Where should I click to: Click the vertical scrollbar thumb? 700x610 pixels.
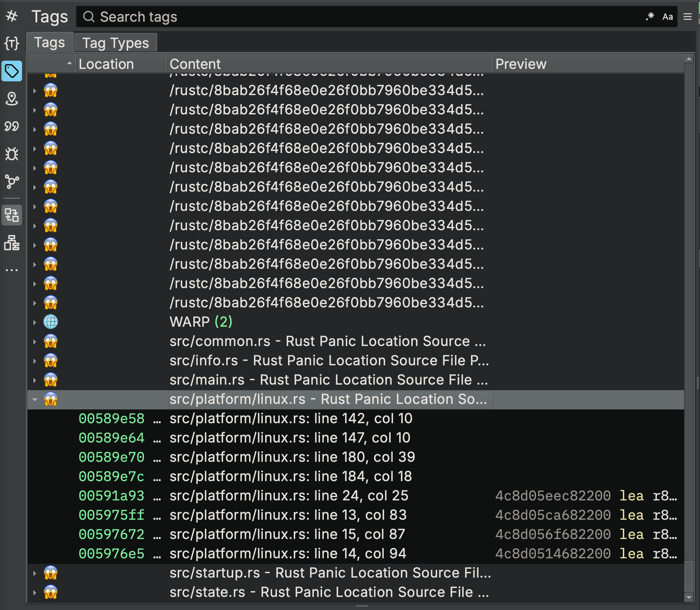coord(689,576)
